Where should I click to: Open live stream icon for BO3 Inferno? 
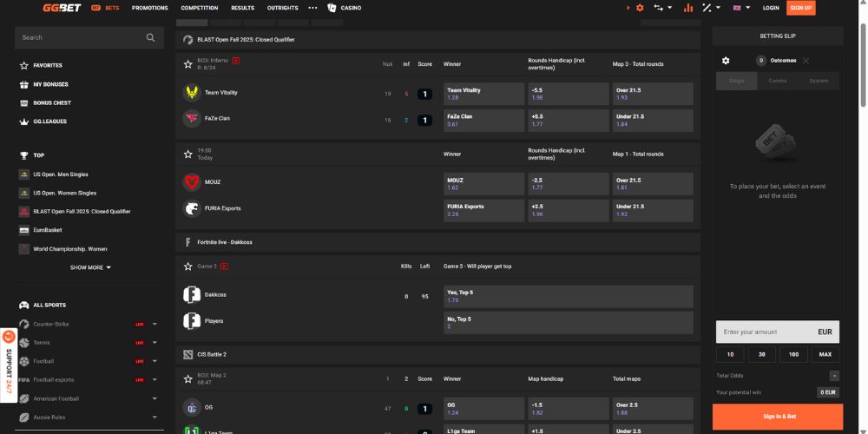coord(236,61)
